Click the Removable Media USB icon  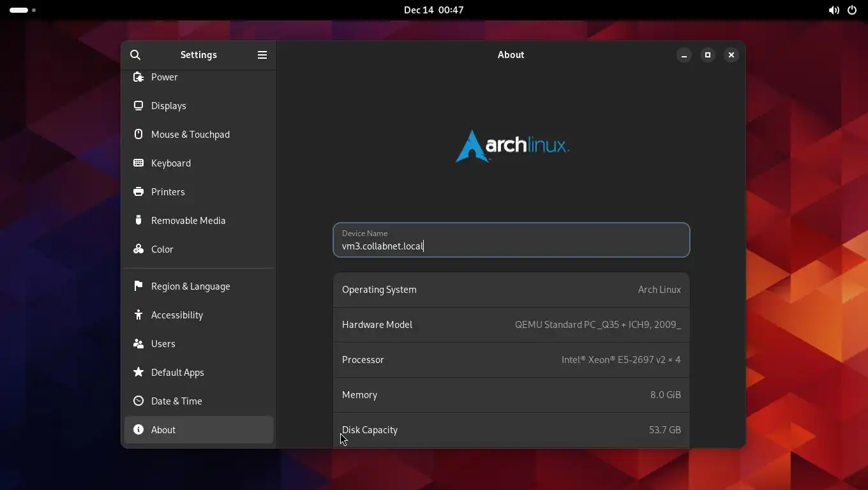click(138, 221)
